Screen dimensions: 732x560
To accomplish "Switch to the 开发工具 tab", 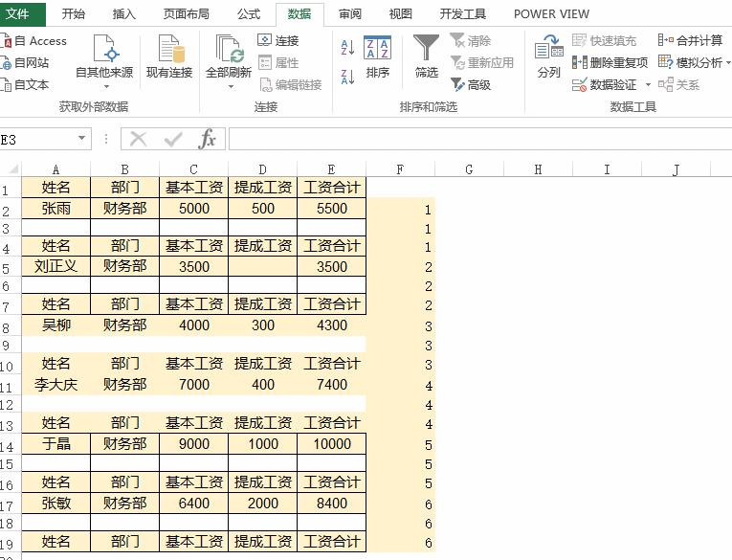I will (x=462, y=14).
